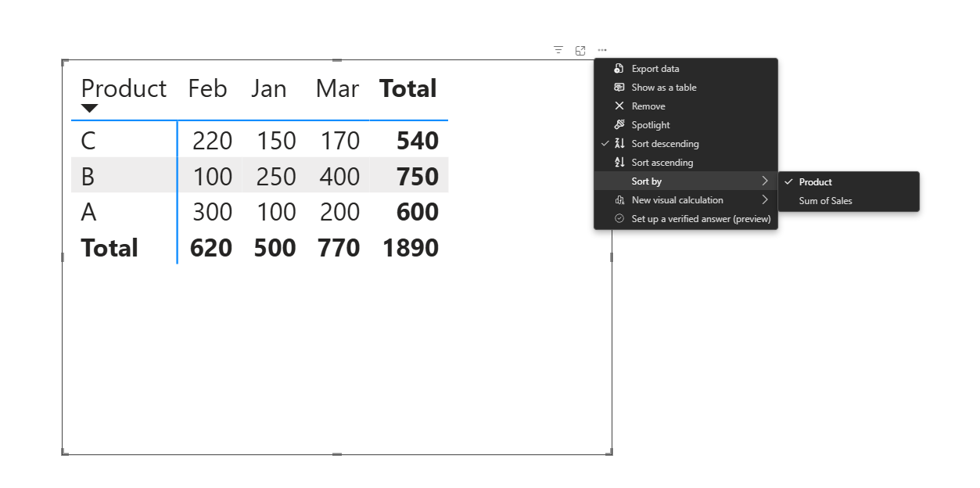Image resolution: width=980 pixels, height=488 pixels.
Task: Expand the New visual calculation chevron
Action: [765, 200]
